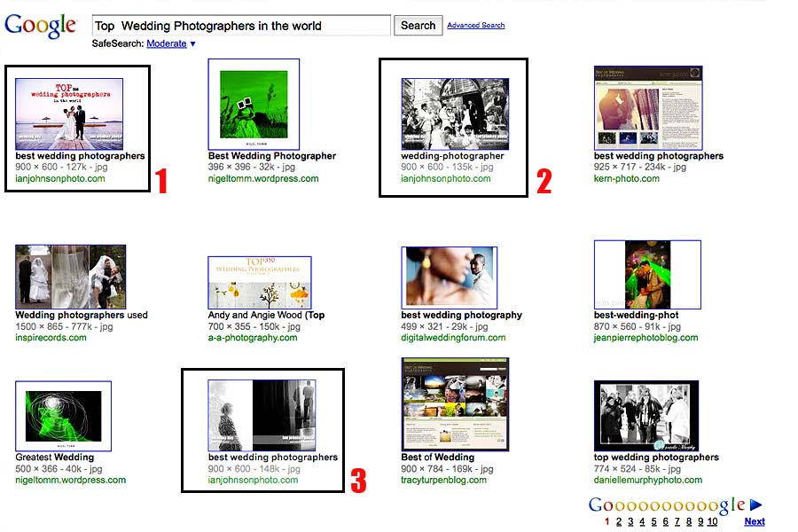
Task: Open the green frog Best Wedding Photographer thumbnail
Action: point(254,105)
